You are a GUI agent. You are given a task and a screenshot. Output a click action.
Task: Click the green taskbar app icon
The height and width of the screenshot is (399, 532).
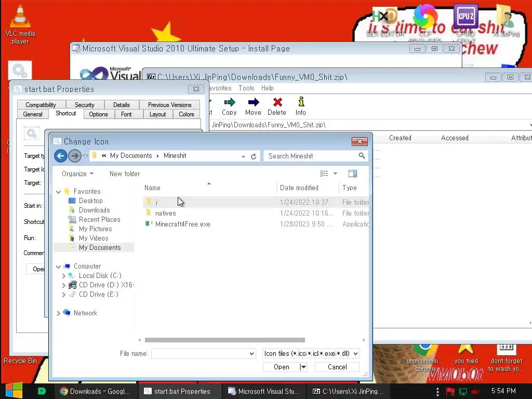point(42,391)
